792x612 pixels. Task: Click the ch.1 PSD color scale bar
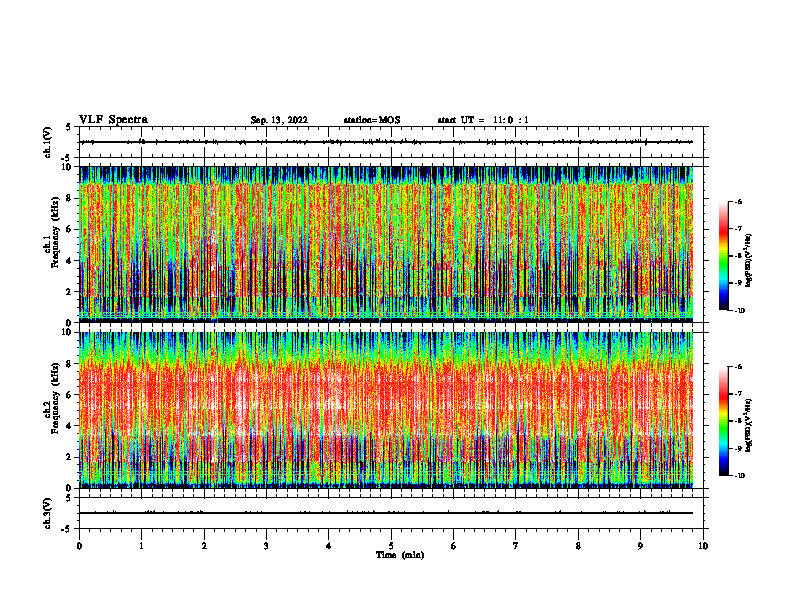click(723, 256)
